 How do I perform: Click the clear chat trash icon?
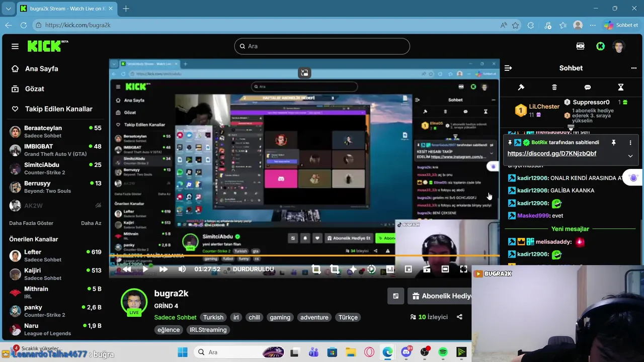click(554, 87)
